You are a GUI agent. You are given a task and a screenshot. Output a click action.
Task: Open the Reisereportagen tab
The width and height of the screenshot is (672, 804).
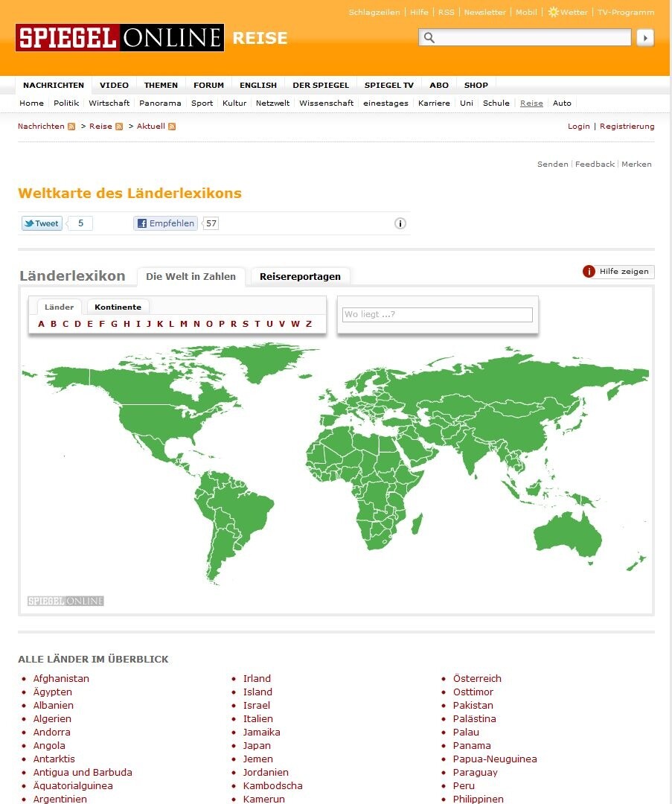click(x=300, y=276)
